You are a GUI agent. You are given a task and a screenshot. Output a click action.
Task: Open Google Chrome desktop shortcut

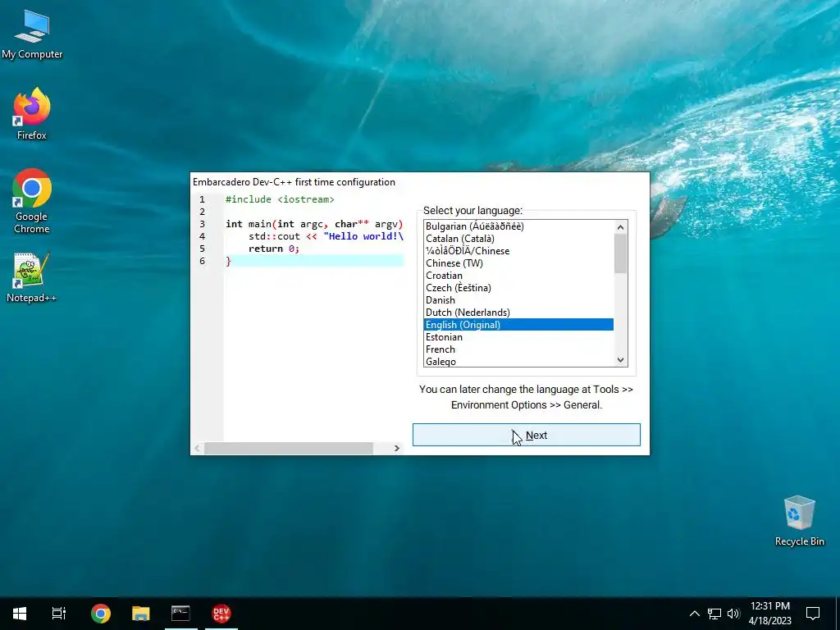click(32, 202)
